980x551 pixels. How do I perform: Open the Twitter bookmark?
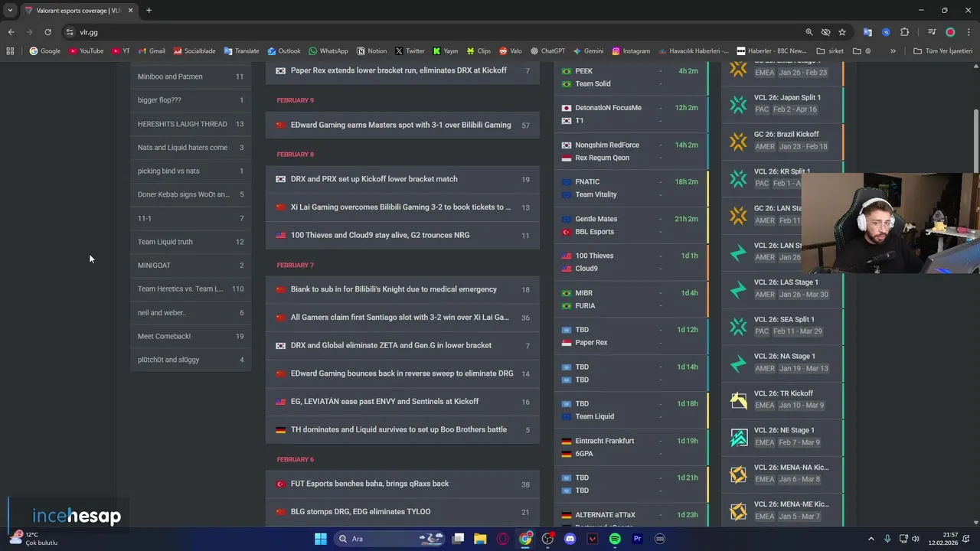point(410,51)
